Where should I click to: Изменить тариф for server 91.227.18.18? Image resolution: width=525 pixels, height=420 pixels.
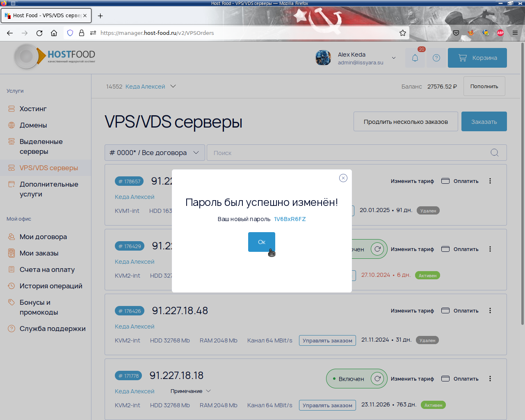point(412,379)
